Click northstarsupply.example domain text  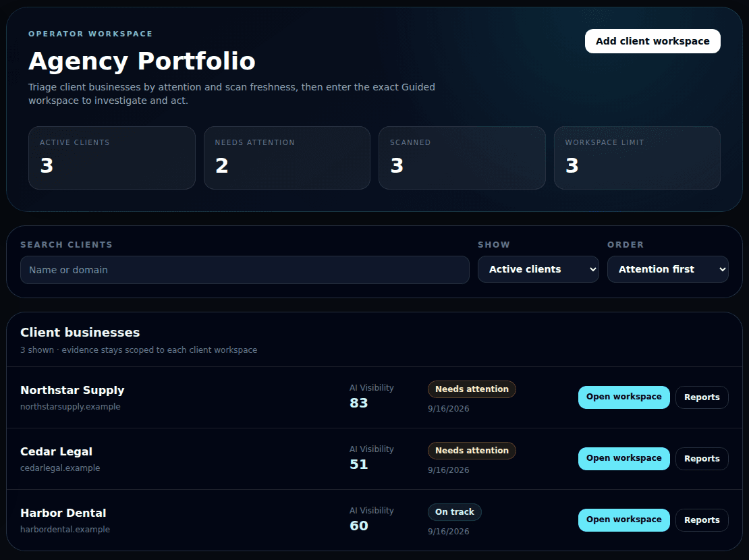(70, 407)
